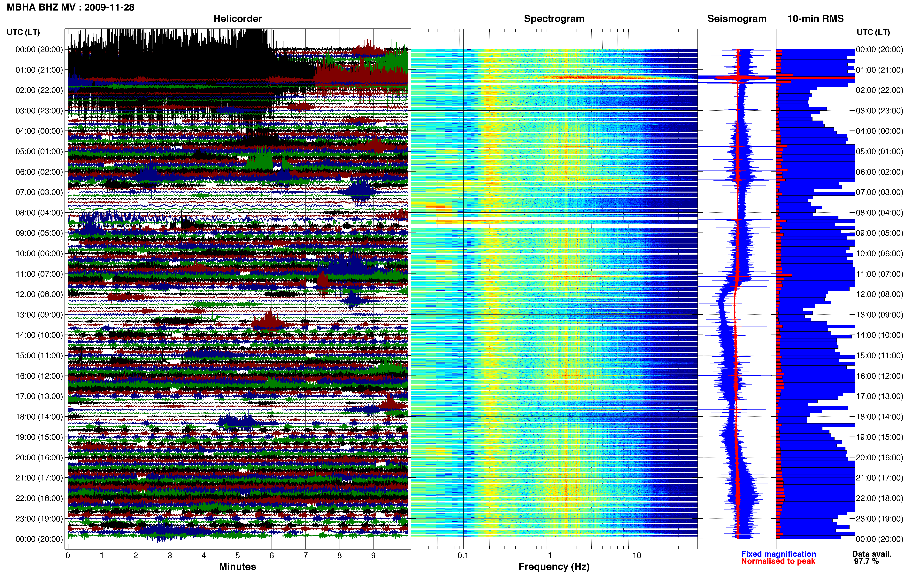Click left-axis time label '12:00 (08:00)'

pos(39,294)
